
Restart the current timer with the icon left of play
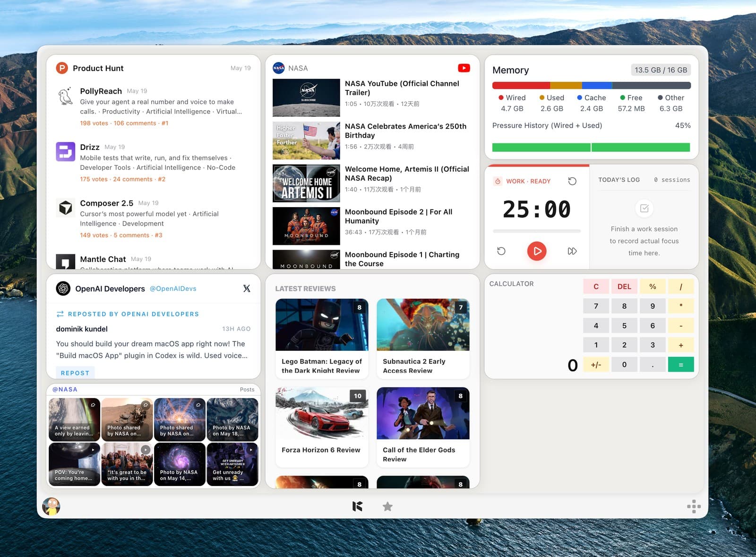tap(501, 251)
